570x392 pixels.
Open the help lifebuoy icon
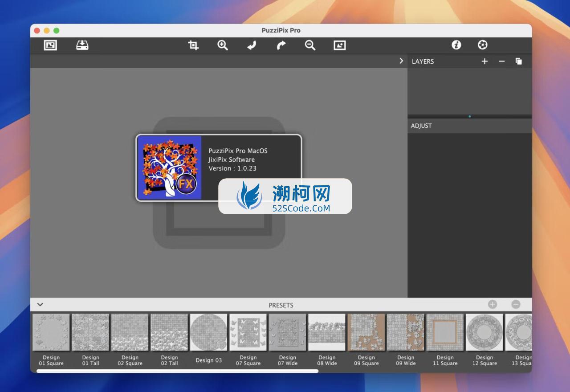click(x=483, y=45)
